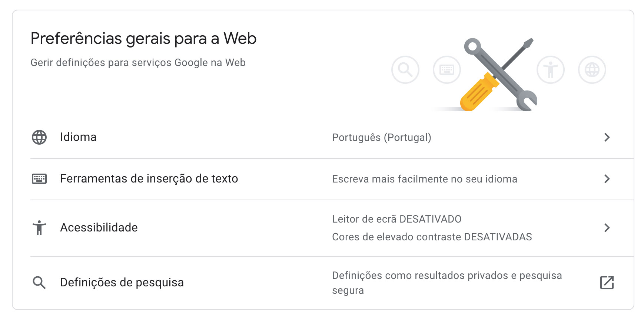644x319 pixels.
Task: Click the faded keyboard icon near the tools graphic
Action: (x=446, y=70)
